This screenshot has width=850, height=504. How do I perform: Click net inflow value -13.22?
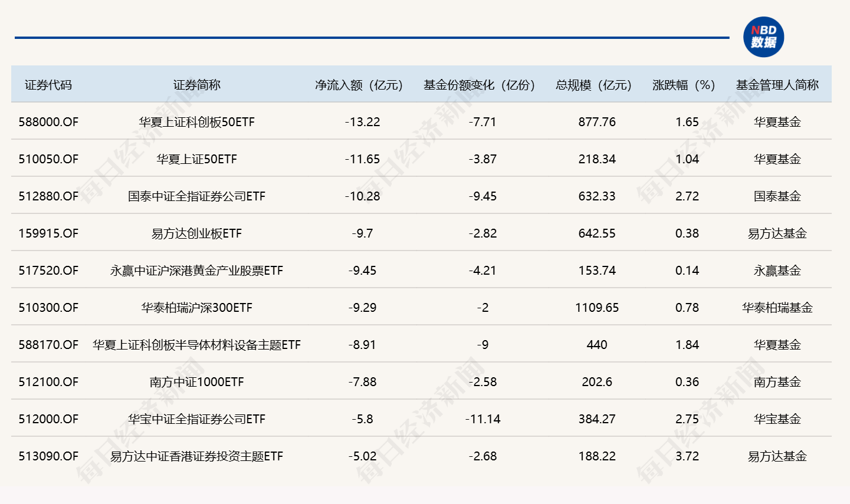363,122
